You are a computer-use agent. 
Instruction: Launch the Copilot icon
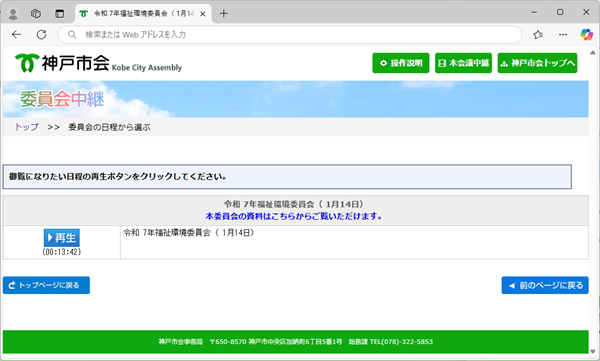(586, 34)
